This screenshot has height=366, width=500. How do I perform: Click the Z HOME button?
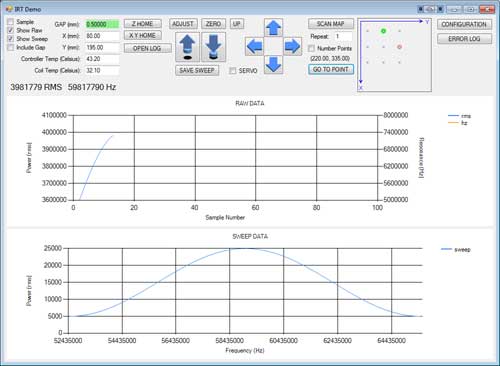143,24
